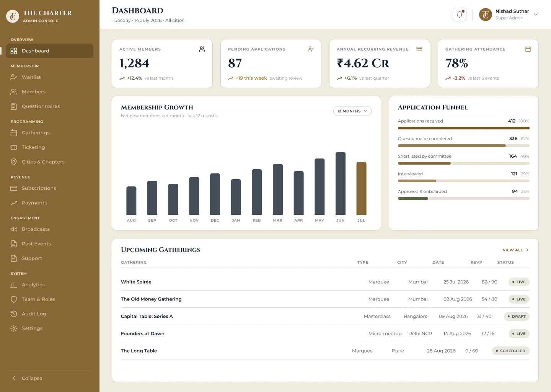Click the DRAFT status badge
Image resolution: width=551 pixels, height=392 pixels.
click(517, 316)
